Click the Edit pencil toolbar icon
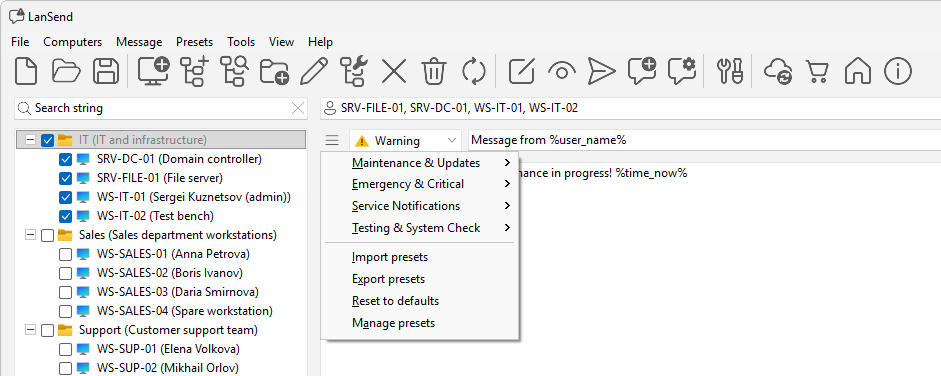Screen dimensions: 941x376 click(x=314, y=71)
